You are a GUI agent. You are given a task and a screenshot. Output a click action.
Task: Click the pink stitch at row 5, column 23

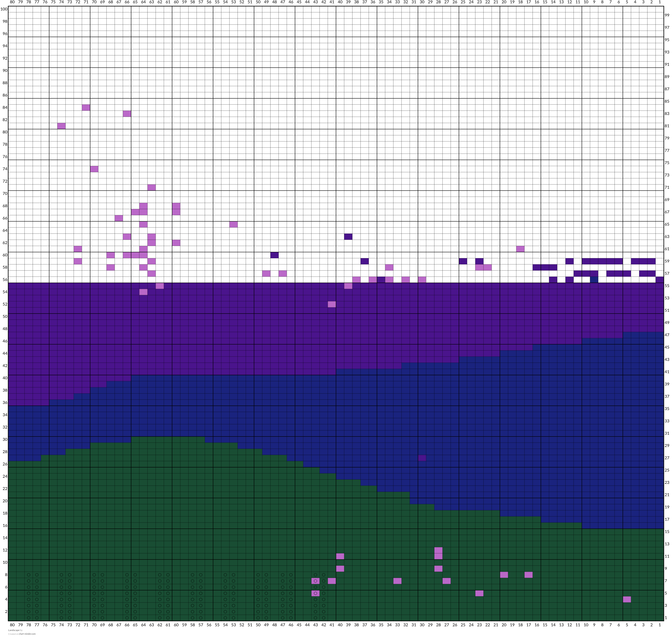pyautogui.click(x=479, y=593)
